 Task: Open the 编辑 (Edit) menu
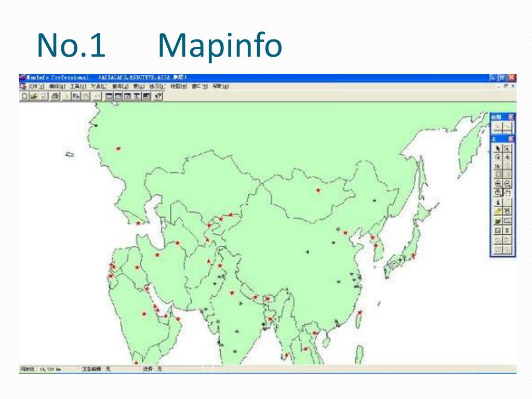point(57,87)
